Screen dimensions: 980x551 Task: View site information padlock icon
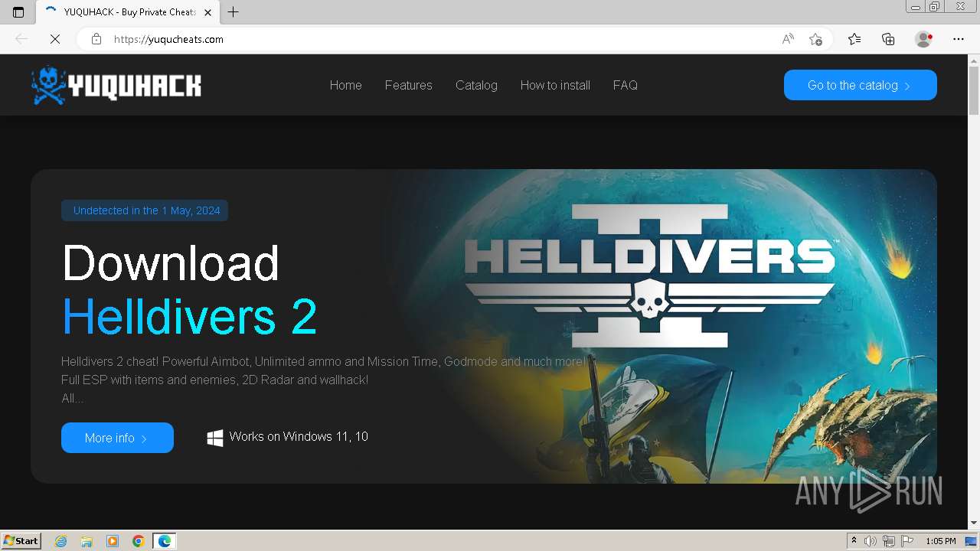pyautogui.click(x=96, y=39)
